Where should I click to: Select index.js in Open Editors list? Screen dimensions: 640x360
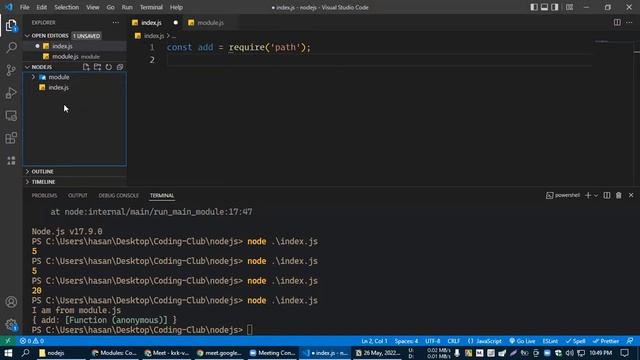(62, 47)
